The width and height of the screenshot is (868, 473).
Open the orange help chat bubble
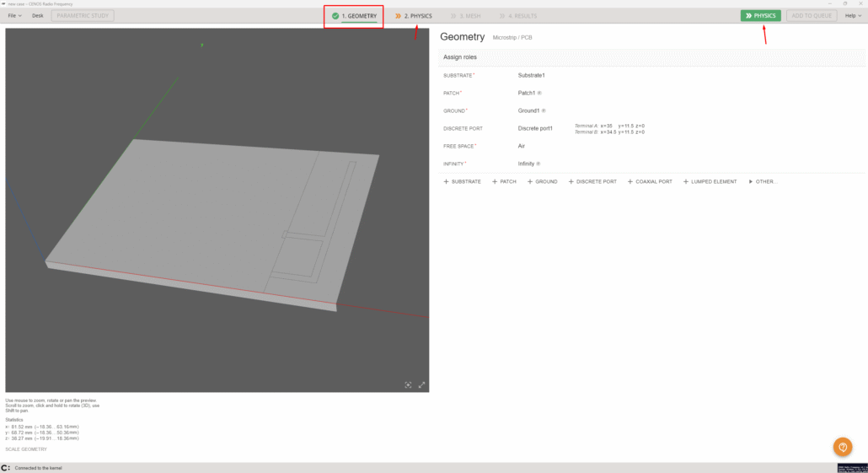[842, 447]
